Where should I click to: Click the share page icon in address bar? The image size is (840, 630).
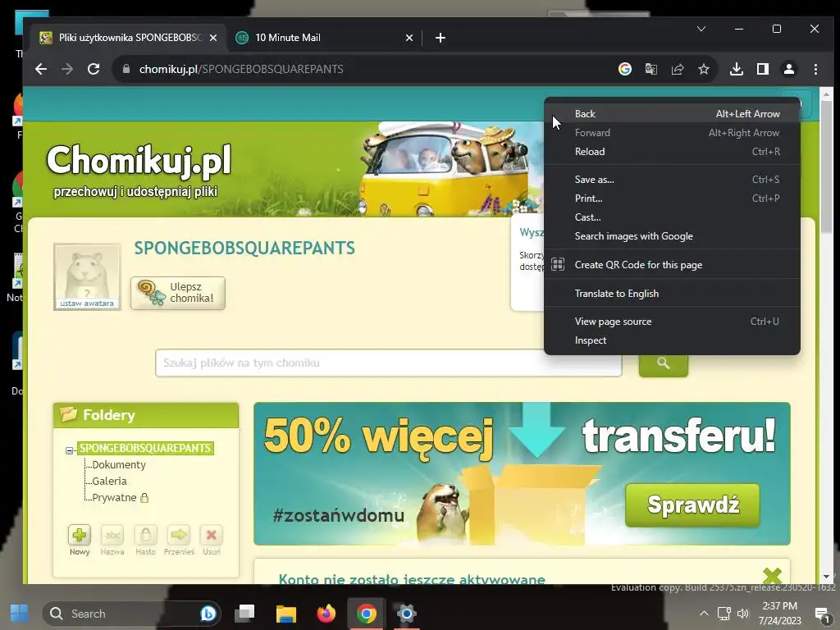677,69
